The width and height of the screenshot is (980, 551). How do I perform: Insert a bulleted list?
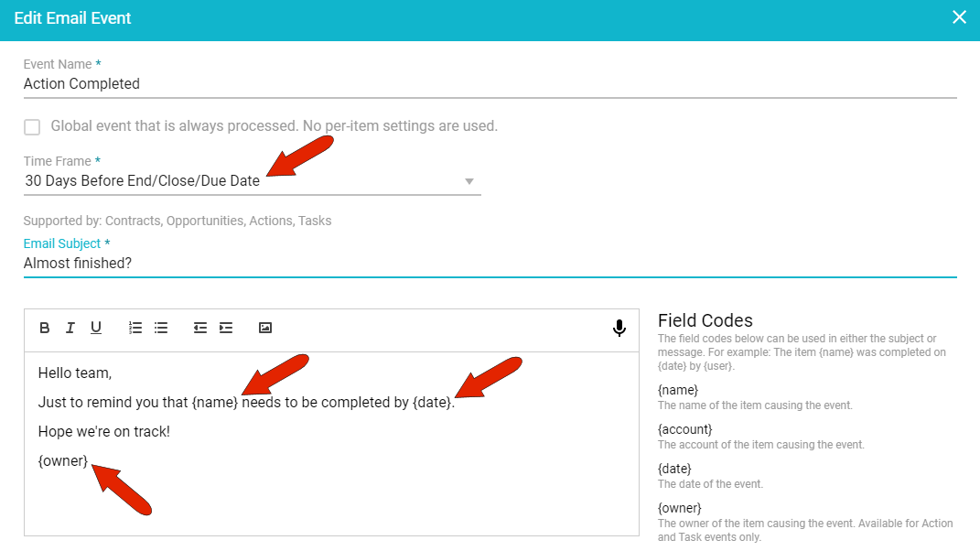pos(161,328)
